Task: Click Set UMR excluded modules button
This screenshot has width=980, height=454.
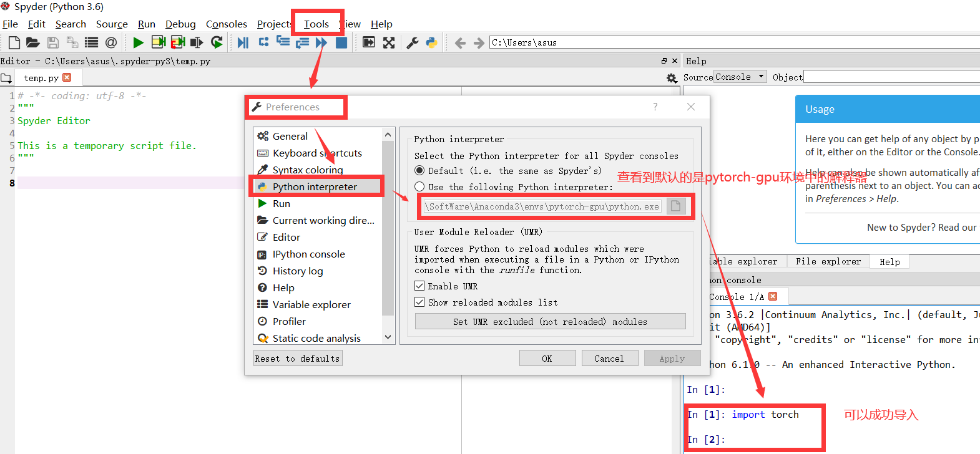Action: tap(550, 322)
